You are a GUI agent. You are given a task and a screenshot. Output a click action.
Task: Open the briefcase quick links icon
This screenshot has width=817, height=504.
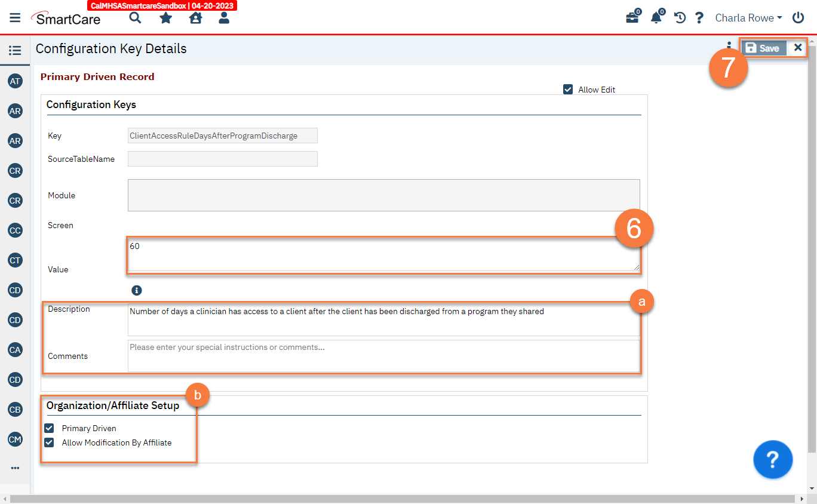tap(632, 18)
